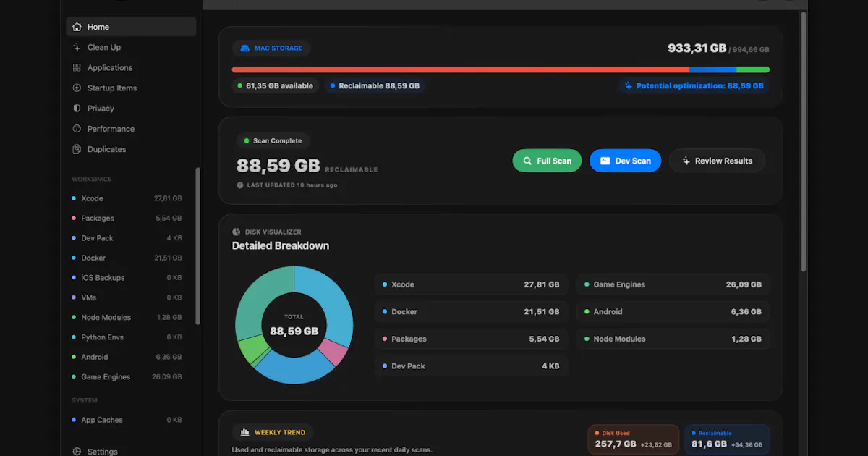Image resolution: width=868 pixels, height=456 pixels.
Task: Click the Settings gear icon
Action: [x=77, y=451]
